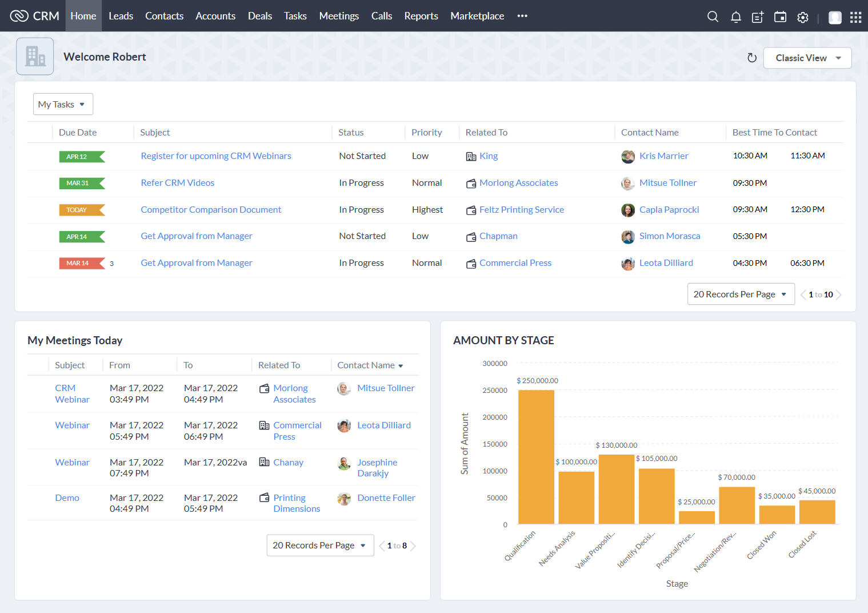The width and height of the screenshot is (868, 613).
Task: Open tasks 20 Records Per Page dropdown
Action: pos(741,294)
